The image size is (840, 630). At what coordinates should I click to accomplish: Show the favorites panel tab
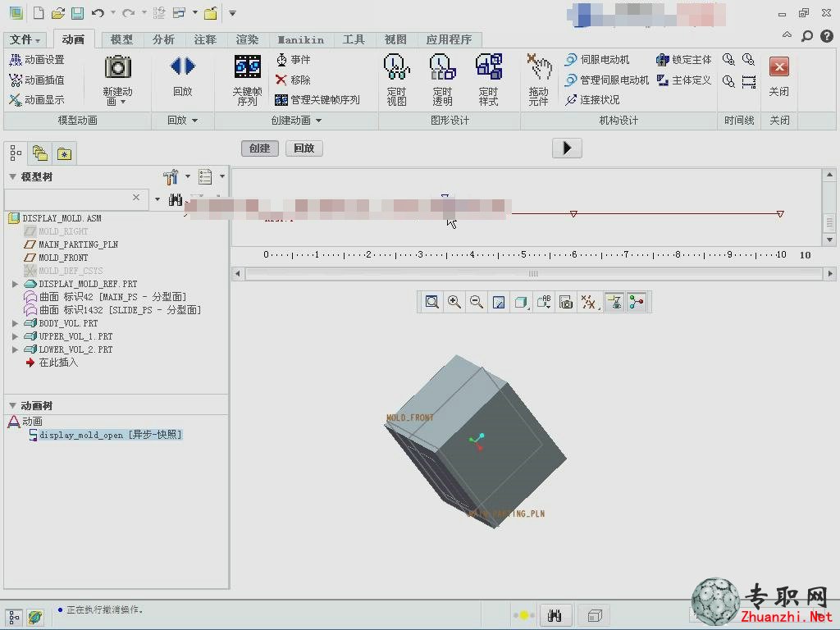pyautogui.click(x=64, y=153)
